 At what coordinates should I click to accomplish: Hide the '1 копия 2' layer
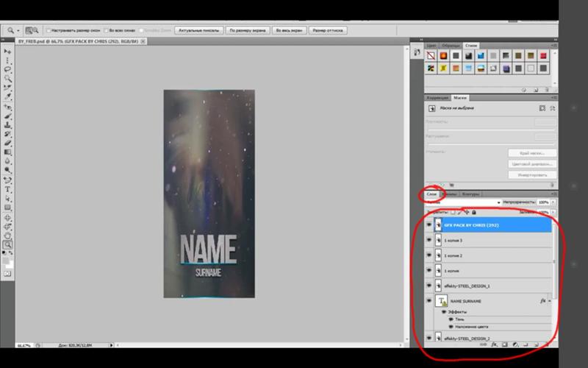point(429,255)
